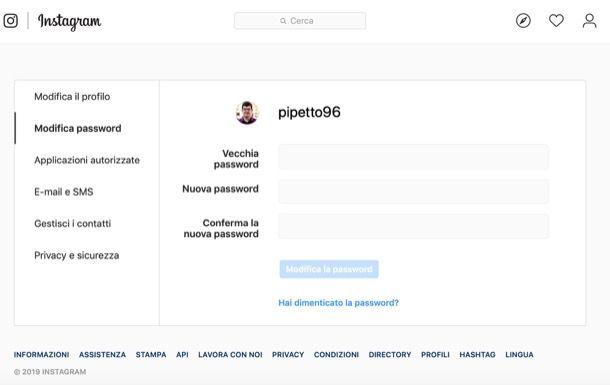Open the LINGUA footer link
Screen dimensions: 610x385
pyautogui.click(x=519, y=355)
